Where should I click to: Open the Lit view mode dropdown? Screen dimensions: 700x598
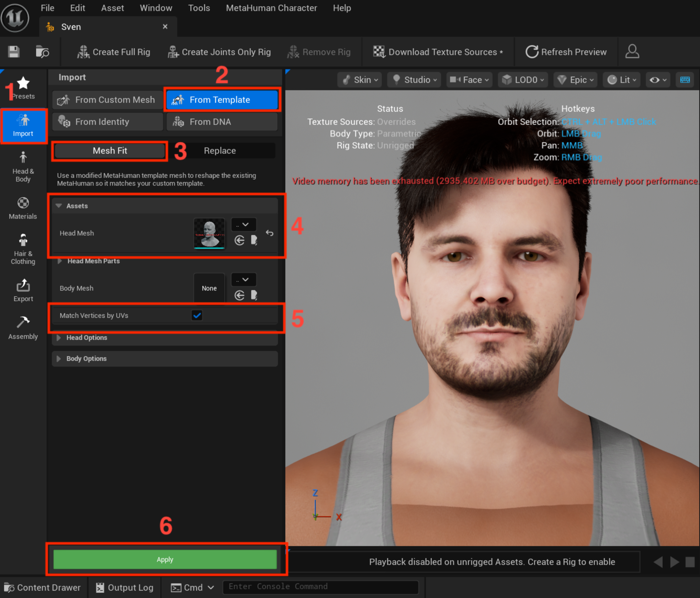click(622, 80)
